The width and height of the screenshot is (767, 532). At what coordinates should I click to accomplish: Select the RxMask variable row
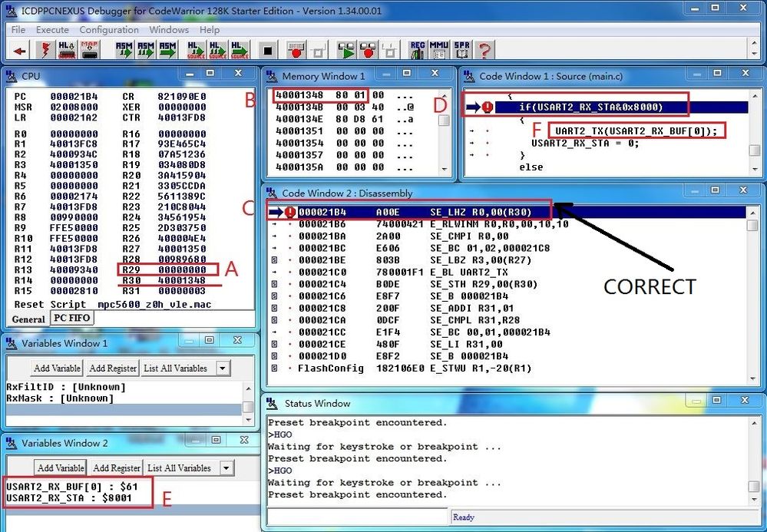60,398
